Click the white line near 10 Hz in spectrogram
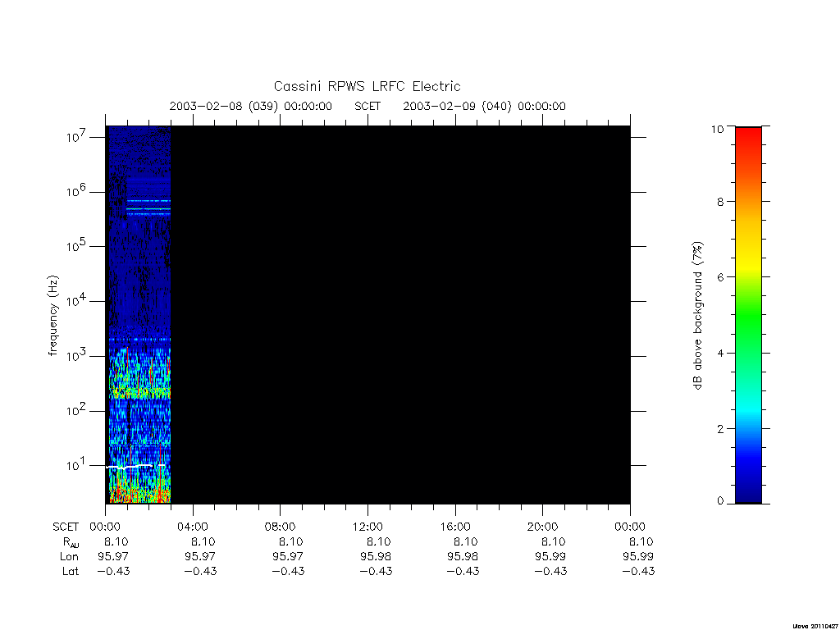The image size is (840, 630). 136,467
